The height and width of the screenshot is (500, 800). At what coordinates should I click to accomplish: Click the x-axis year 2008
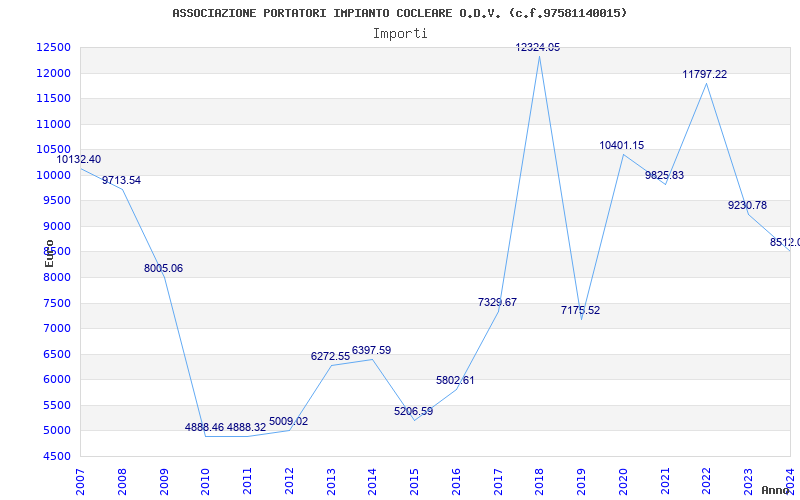[x=121, y=482]
